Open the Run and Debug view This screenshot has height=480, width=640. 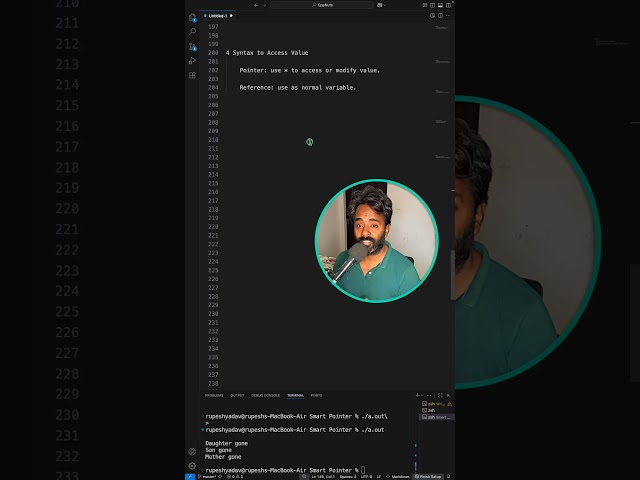pos(192,61)
